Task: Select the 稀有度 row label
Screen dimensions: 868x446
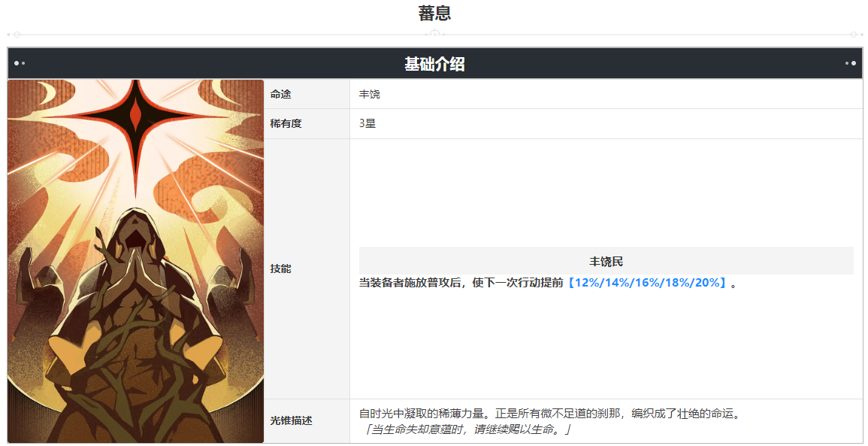Action: (x=286, y=123)
